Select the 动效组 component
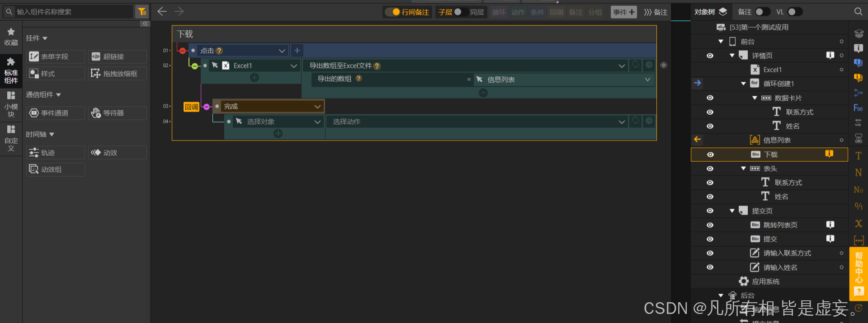868x323 pixels. pos(55,169)
